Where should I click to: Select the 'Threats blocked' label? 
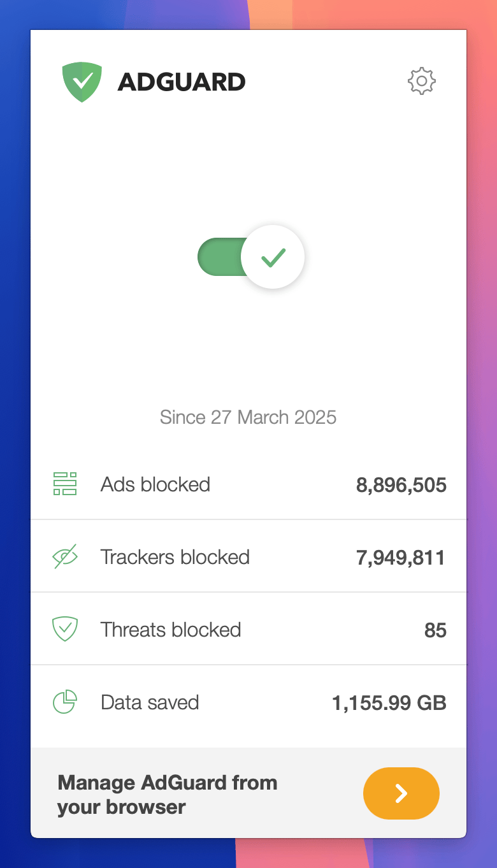(171, 630)
